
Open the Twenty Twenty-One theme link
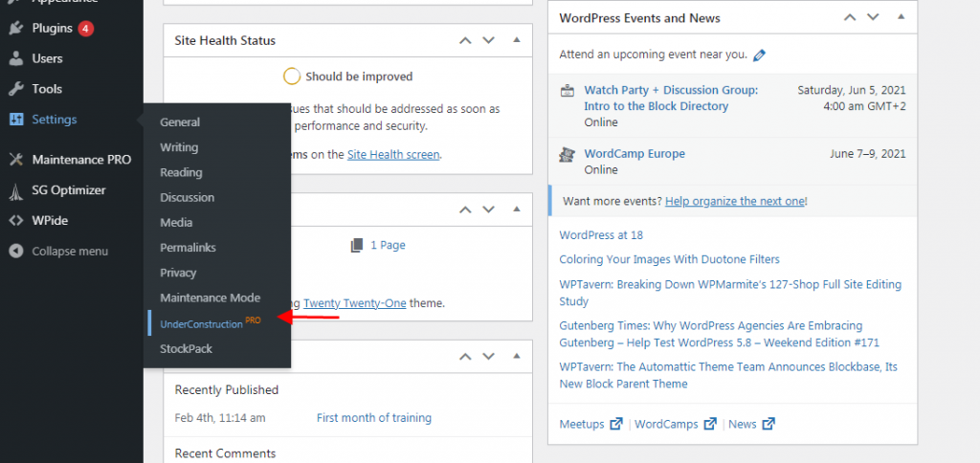click(x=355, y=303)
